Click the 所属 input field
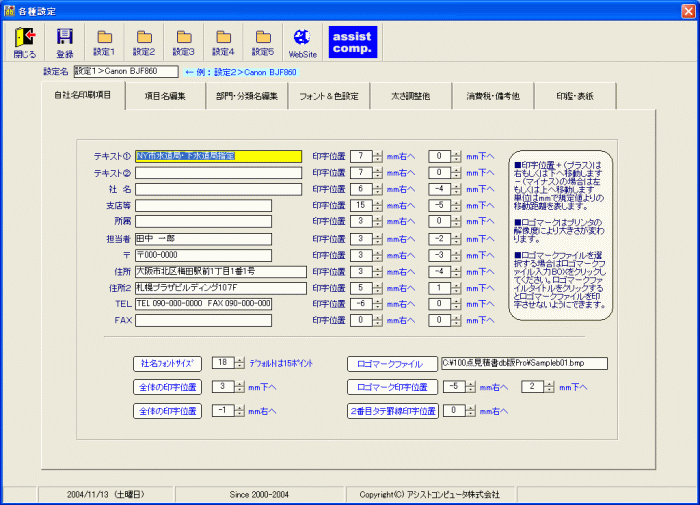The width and height of the screenshot is (700, 505). pyautogui.click(x=204, y=221)
